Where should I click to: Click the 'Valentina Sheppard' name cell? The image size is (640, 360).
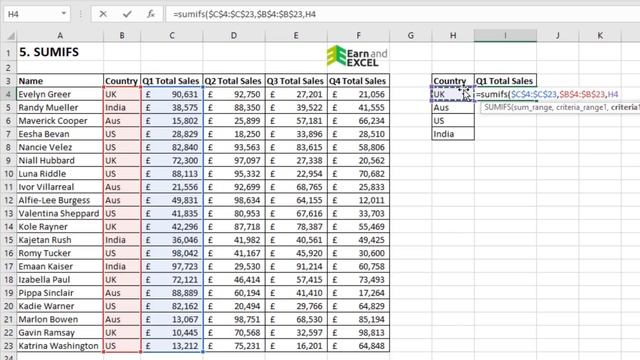click(x=60, y=213)
